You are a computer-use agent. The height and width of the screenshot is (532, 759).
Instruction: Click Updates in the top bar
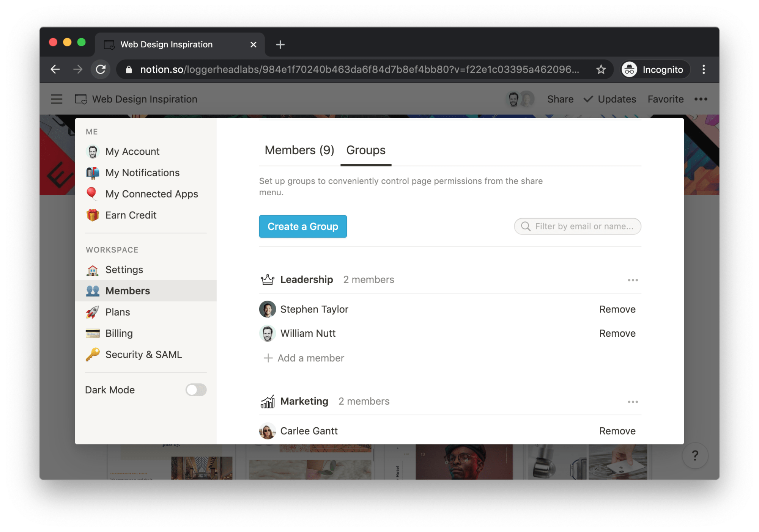(616, 99)
